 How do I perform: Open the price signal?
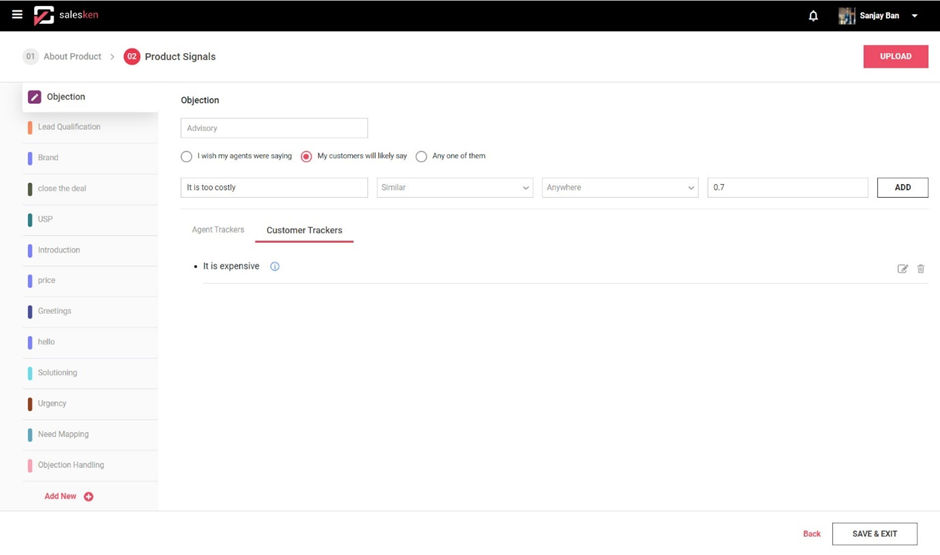pos(91,280)
